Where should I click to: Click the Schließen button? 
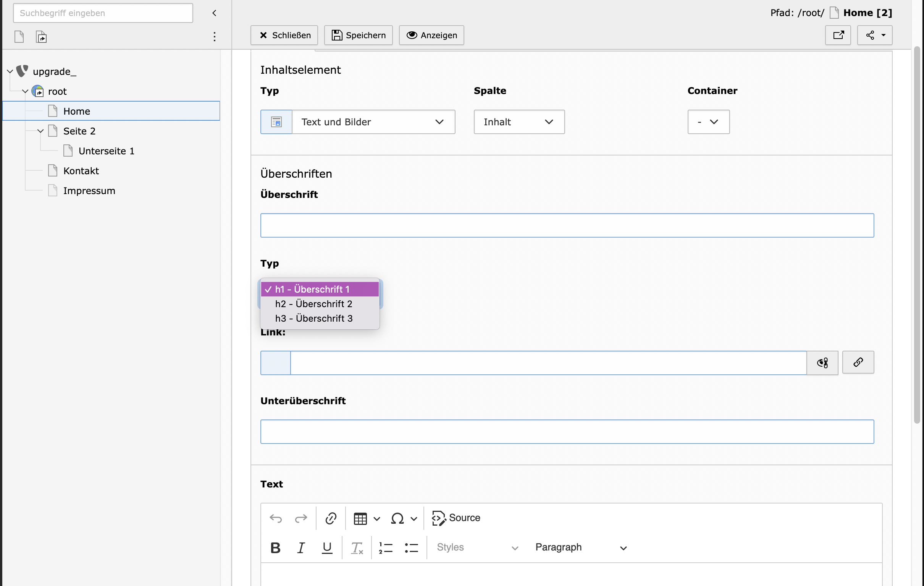pyautogui.click(x=284, y=35)
